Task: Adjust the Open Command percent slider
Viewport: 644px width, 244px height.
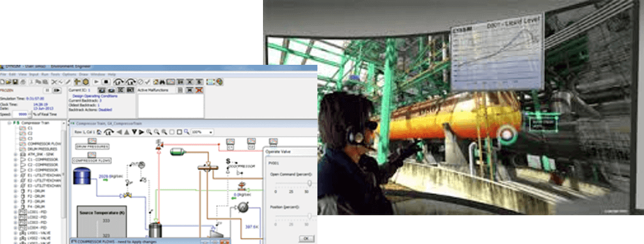Action: [x=309, y=183]
